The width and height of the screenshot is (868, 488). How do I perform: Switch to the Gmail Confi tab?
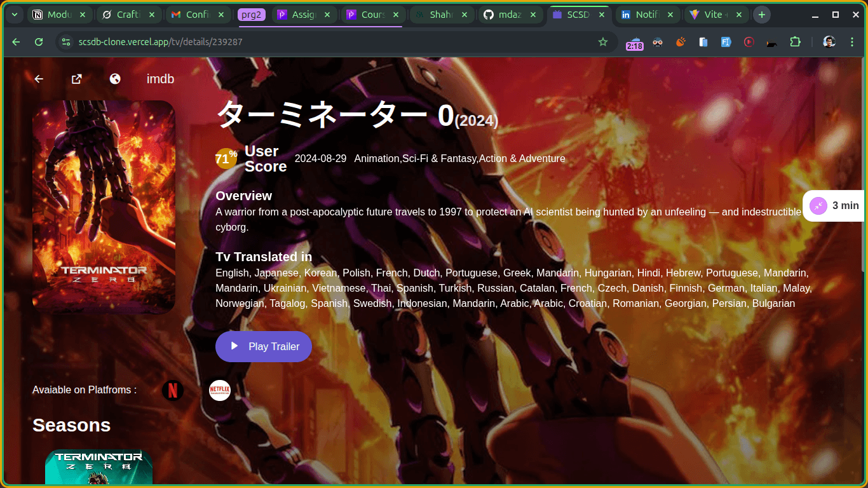198,15
